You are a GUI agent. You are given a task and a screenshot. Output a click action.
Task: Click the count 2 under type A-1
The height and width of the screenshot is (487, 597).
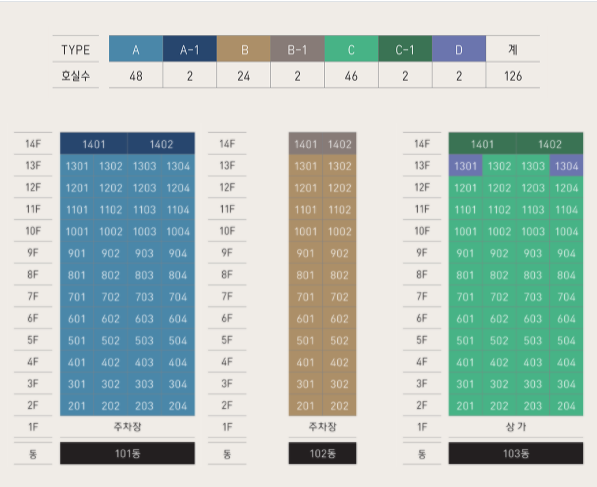click(190, 76)
